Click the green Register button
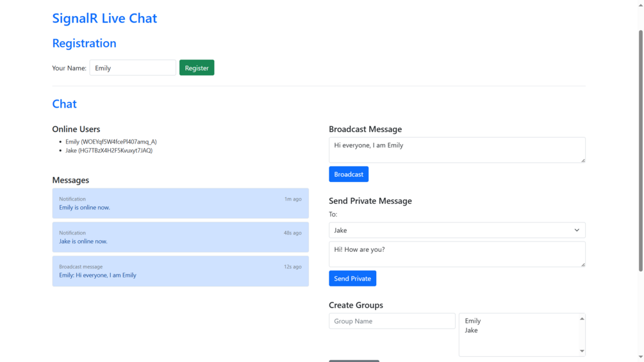644x362 pixels. click(x=197, y=68)
